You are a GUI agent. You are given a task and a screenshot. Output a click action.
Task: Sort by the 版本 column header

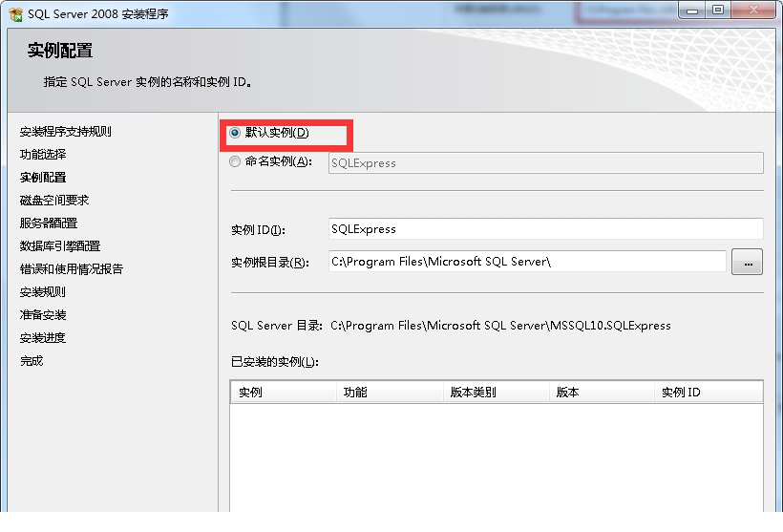pos(602,393)
